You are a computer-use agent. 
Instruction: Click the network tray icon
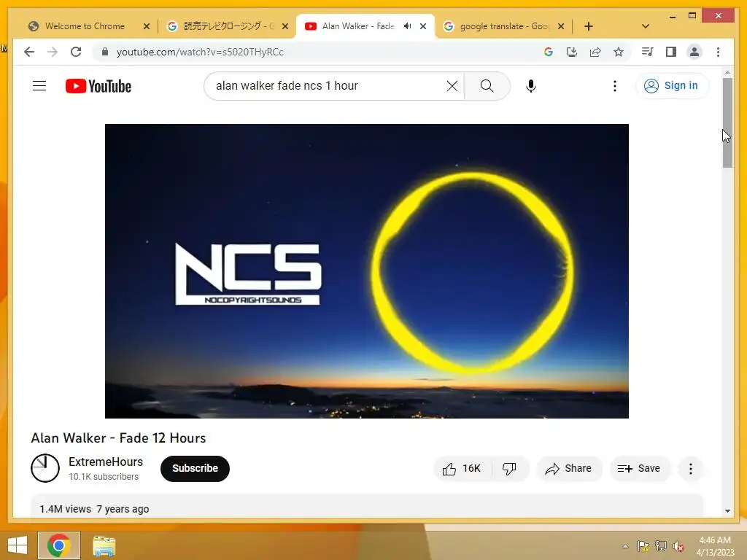661,546
